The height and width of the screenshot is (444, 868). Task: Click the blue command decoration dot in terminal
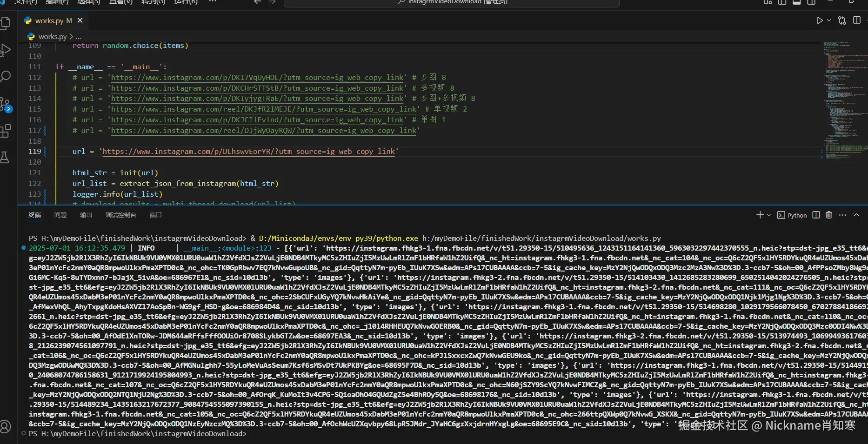24,248
